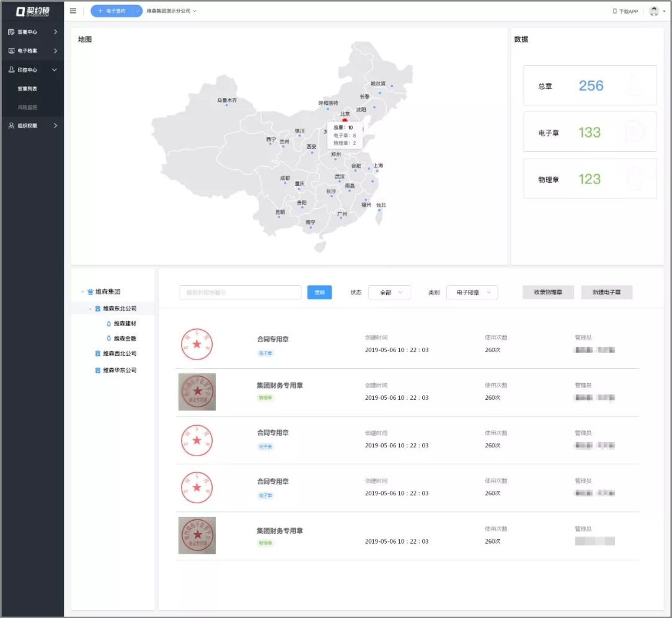This screenshot has width=672, height=618.
Task: Select the 维森金融 tree node
Action: [x=125, y=338]
